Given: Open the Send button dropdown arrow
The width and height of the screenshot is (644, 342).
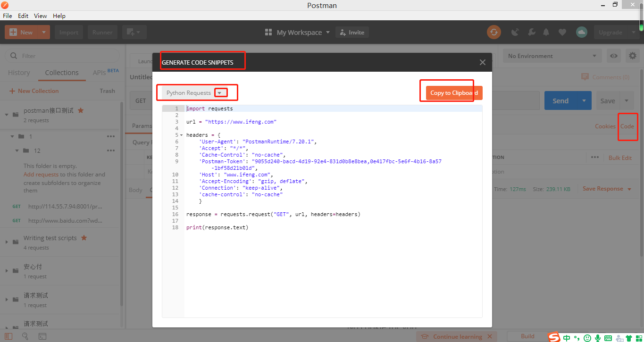Looking at the screenshot, I should (584, 100).
